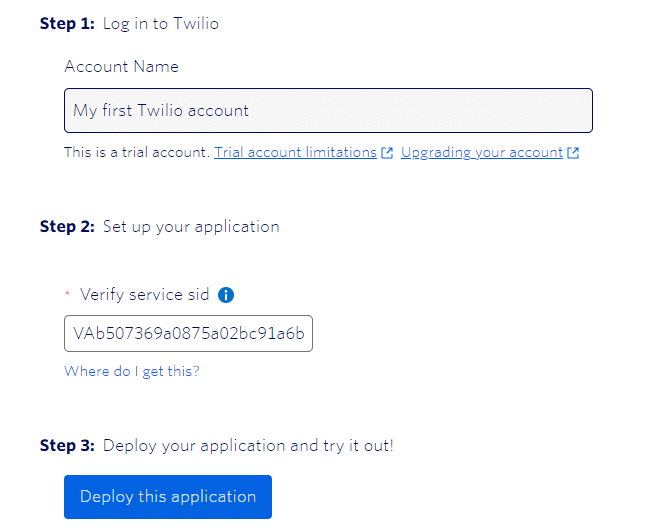Follow the Upgrading your account link

[x=482, y=153]
